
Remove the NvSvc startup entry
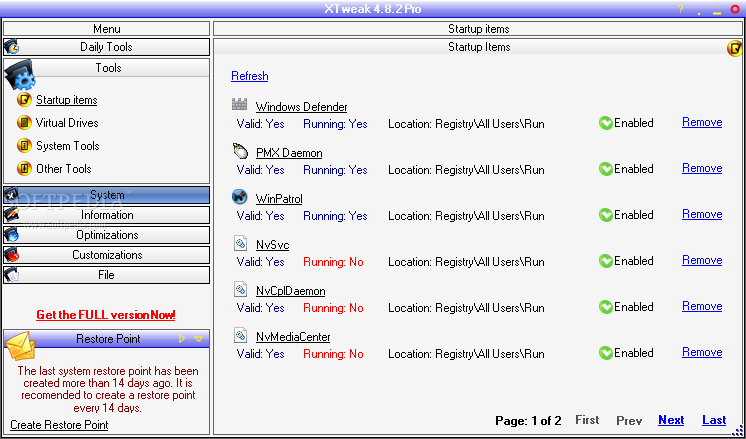tap(702, 260)
